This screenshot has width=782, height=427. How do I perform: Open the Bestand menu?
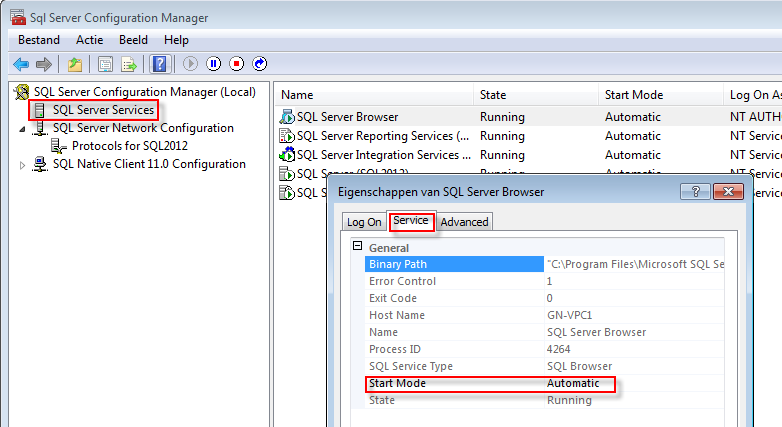pyautogui.click(x=39, y=40)
